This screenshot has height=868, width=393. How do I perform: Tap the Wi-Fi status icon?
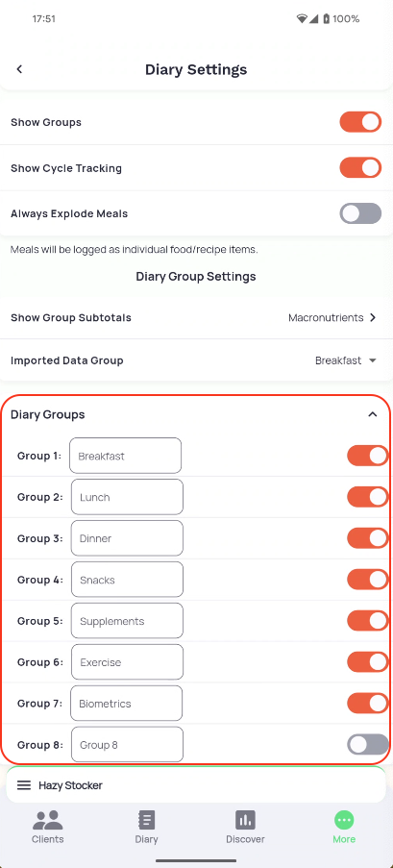pyautogui.click(x=302, y=19)
